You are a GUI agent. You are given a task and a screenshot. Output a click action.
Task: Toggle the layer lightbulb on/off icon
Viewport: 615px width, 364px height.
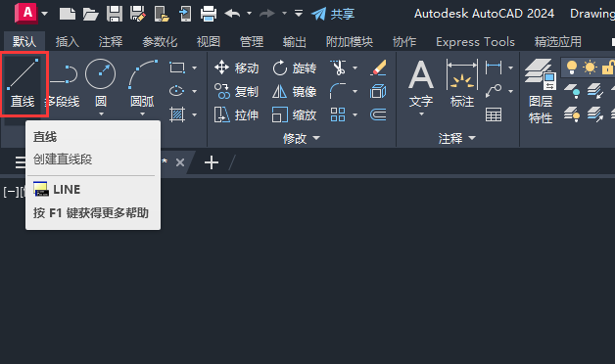572,68
